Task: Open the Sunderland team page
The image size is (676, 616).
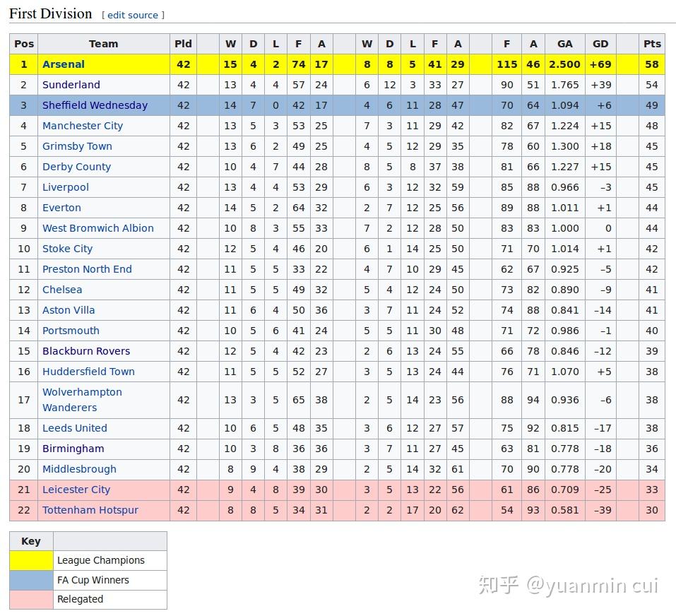Action: 71,85
